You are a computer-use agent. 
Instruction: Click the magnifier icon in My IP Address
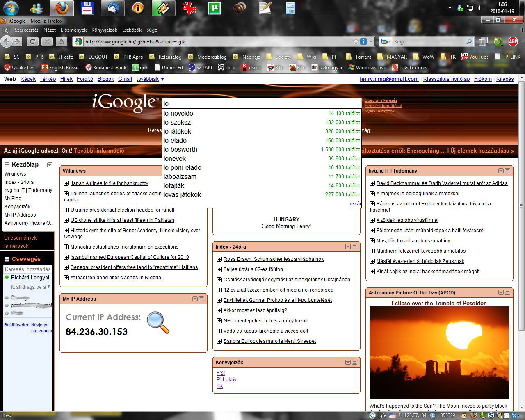point(158,323)
